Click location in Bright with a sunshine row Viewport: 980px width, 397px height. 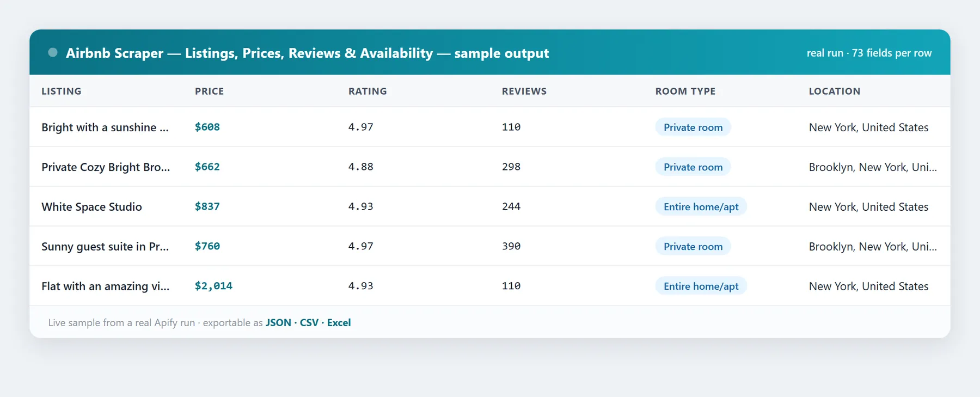tap(868, 127)
